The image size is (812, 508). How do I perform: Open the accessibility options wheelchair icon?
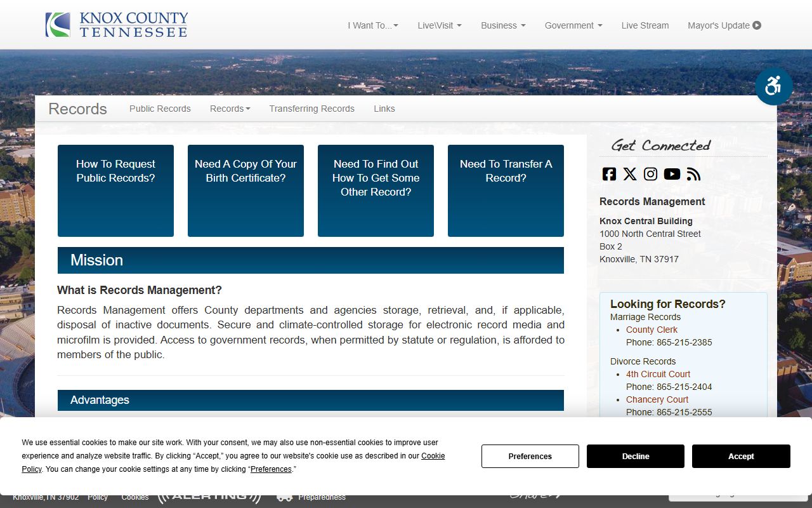[773, 86]
